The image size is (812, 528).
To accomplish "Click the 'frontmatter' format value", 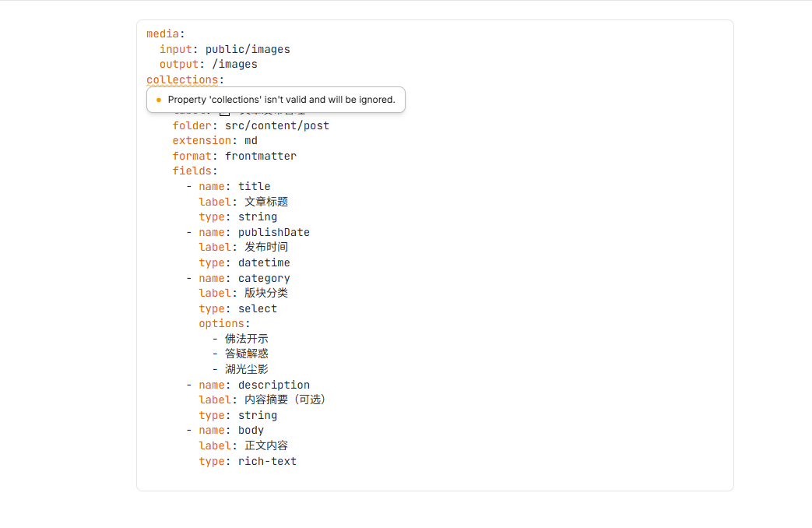I will point(261,156).
